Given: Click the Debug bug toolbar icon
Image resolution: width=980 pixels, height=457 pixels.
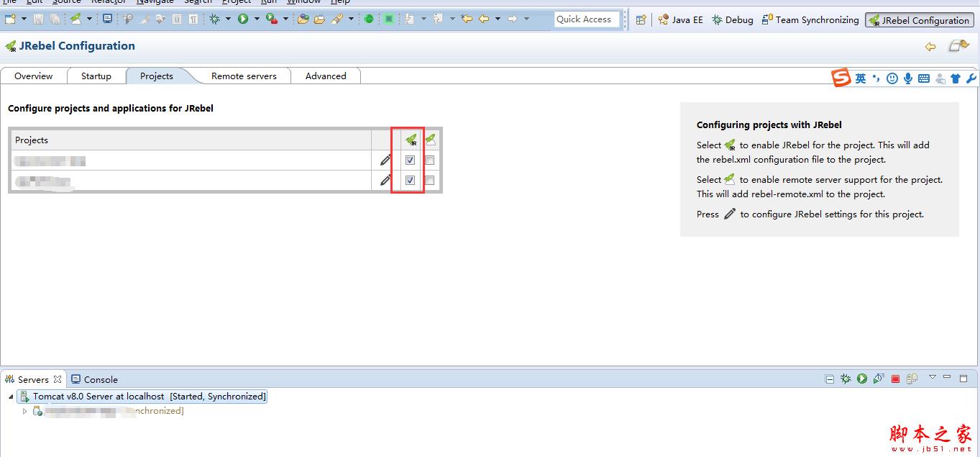Looking at the screenshot, I should [214, 19].
